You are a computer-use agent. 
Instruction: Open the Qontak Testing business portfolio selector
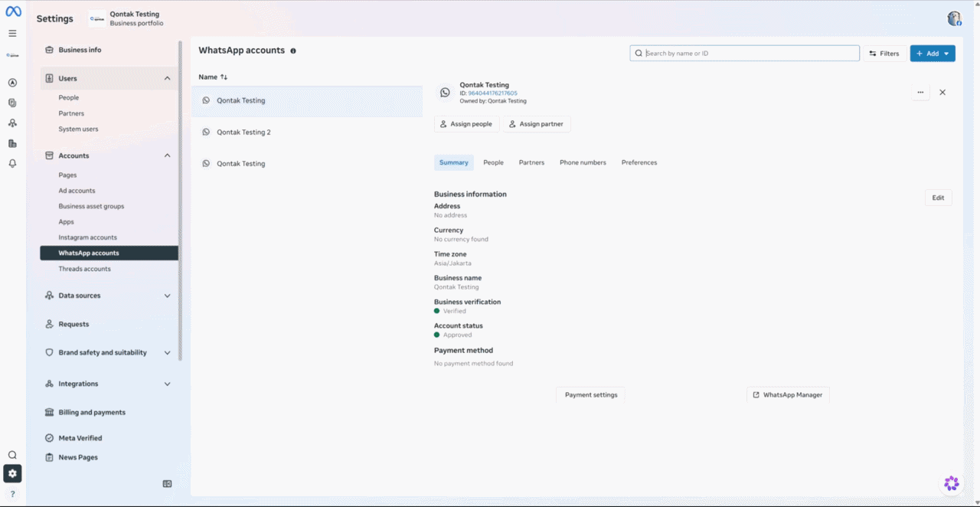tap(126, 18)
